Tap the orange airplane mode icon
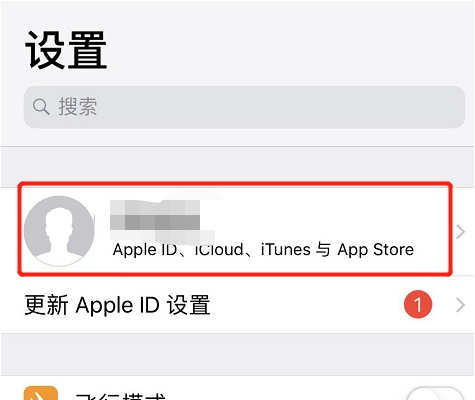 [x=41, y=393]
